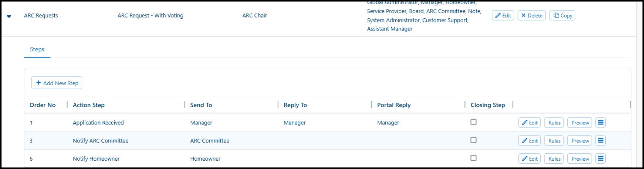
Task: Check Closing Step for Application Received
Action: [x=473, y=122]
